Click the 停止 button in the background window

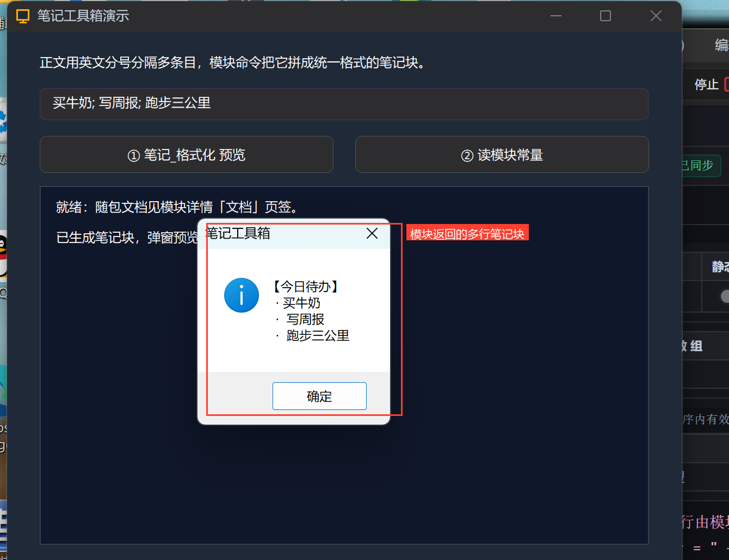point(707,84)
